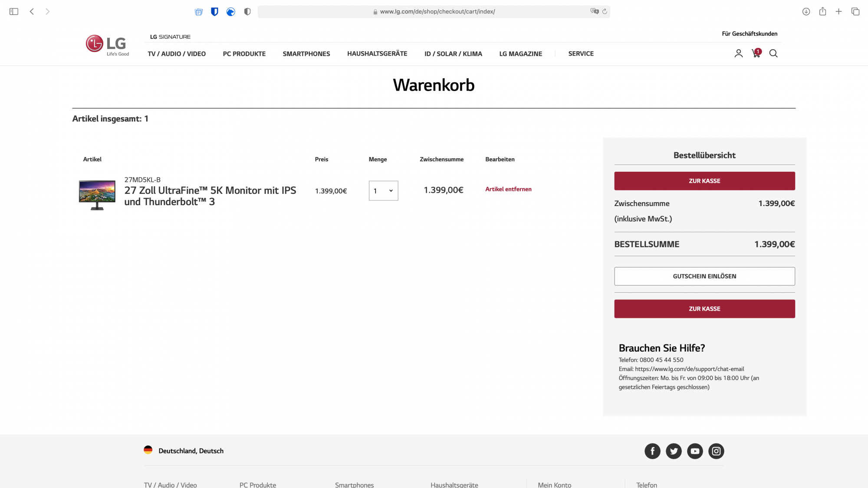Open HAUSHALTSGERÄTE navigation menu
868x488 pixels.
point(377,54)
